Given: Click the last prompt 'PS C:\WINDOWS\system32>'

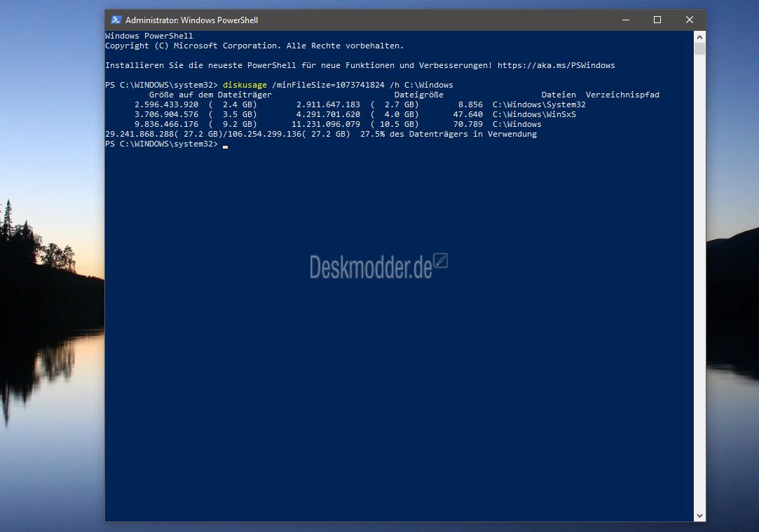Looking at the screenshot, I should click(x=161, y=144).
